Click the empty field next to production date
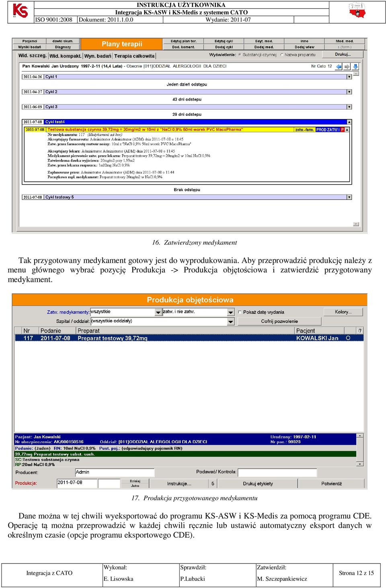Image resolution: width=386 pixels, height=588 pixels. (109, 483)
